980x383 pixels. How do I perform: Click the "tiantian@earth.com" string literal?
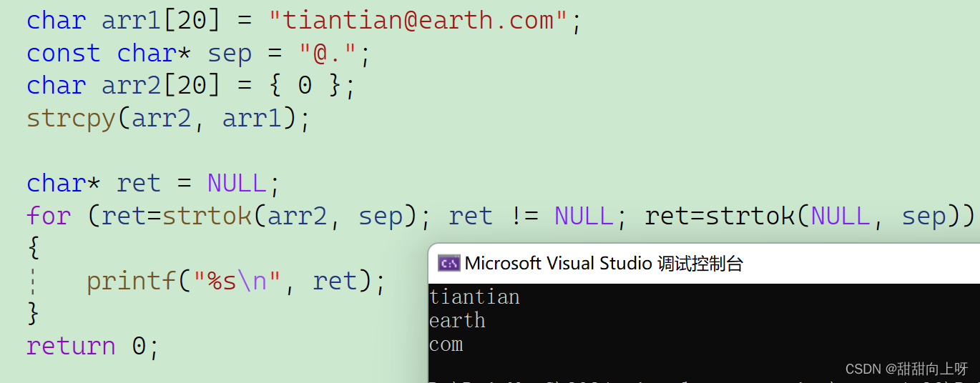[418, 20]
